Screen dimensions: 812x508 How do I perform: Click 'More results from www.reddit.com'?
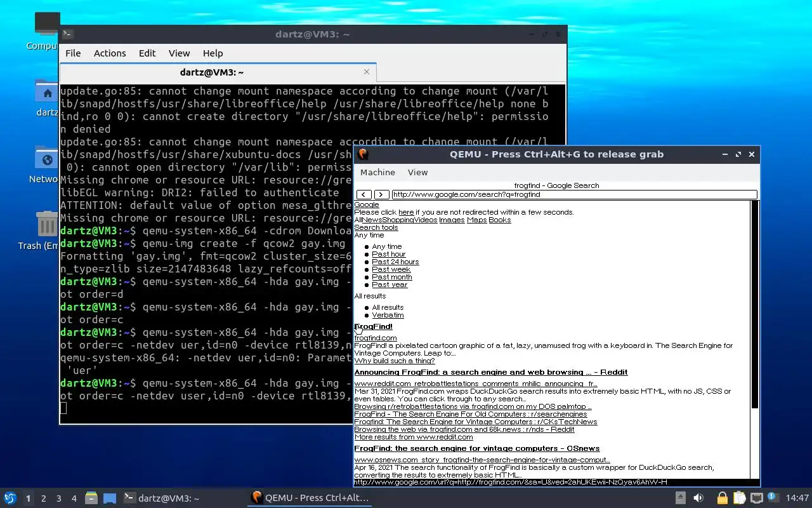point(414,437)
